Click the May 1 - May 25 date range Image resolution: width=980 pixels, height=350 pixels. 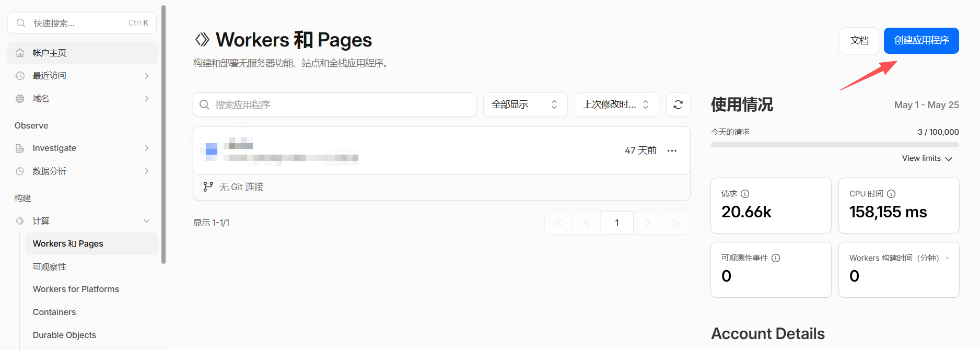926,105
